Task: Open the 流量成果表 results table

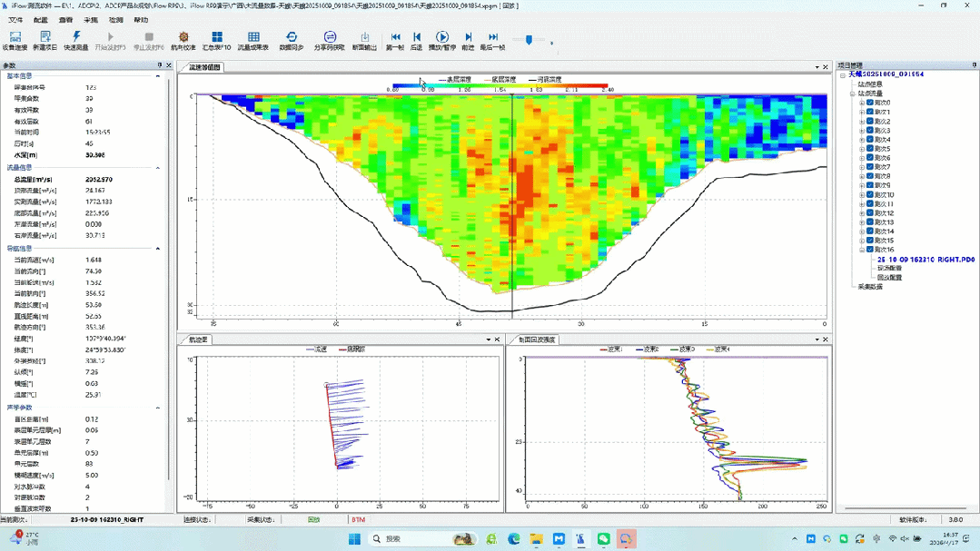Action: [x=253, y=37]
